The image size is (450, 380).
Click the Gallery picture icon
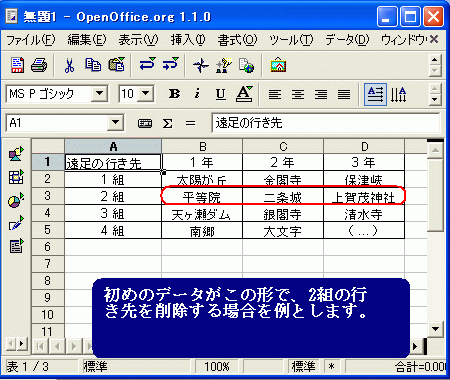(278, 65)
